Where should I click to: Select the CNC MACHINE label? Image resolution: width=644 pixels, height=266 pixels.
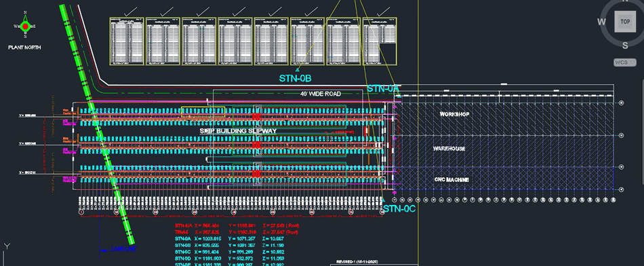click(x=451, y=180)
